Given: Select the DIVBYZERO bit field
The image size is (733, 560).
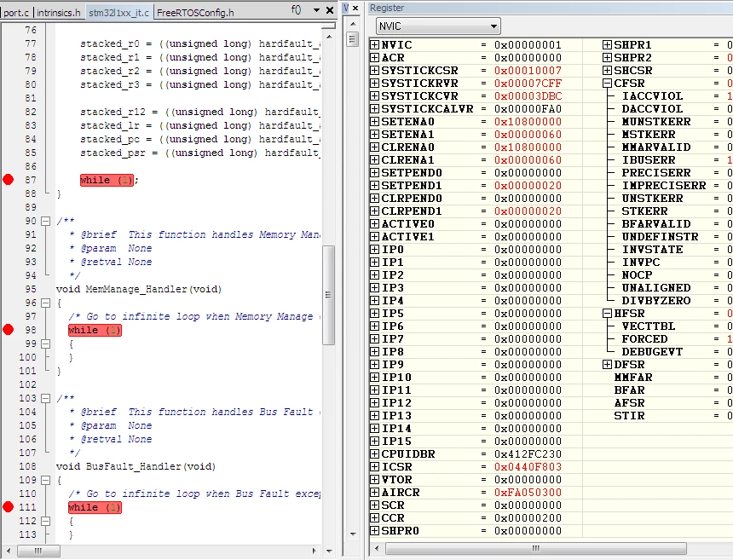Looking at the screenshot, I should (656, 301).
